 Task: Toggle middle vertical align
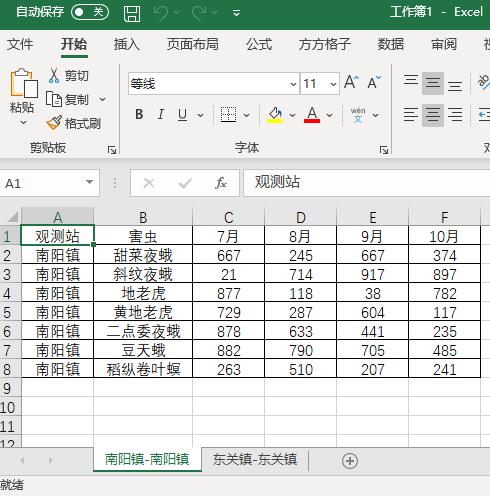tap(433, 83)
